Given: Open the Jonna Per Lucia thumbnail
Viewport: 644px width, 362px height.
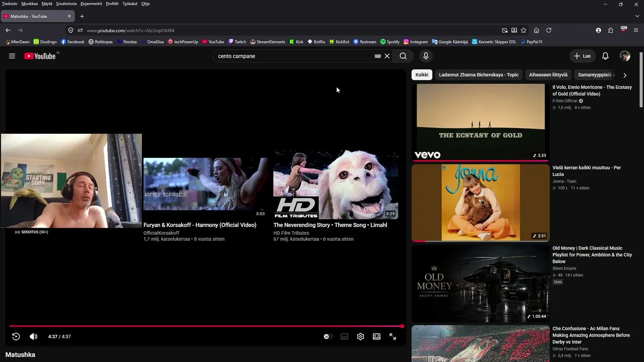Looking at the screenshot, I should (480, 203).
